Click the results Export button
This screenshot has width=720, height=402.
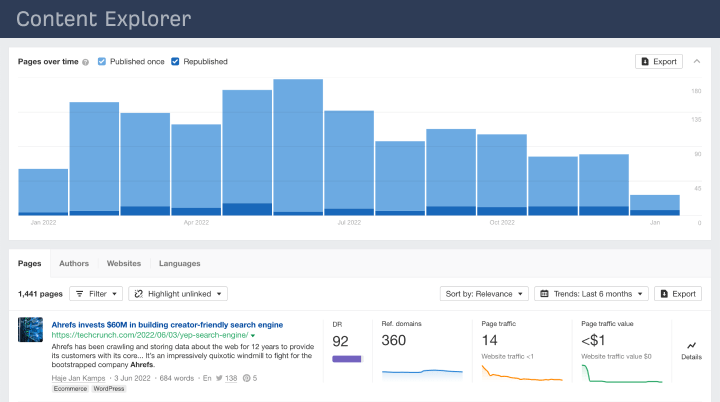point(678,294)
